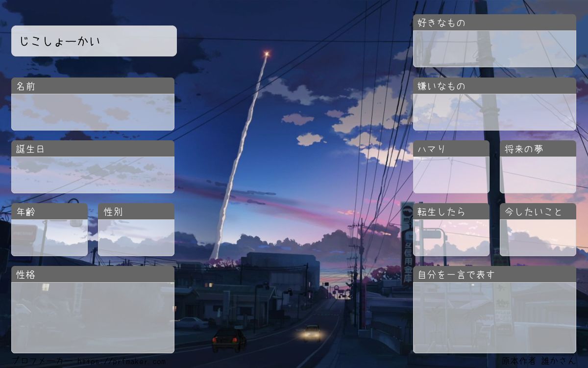588x368 pixels.
Task: Click the 転生したら input box
Action: (451, 237)
